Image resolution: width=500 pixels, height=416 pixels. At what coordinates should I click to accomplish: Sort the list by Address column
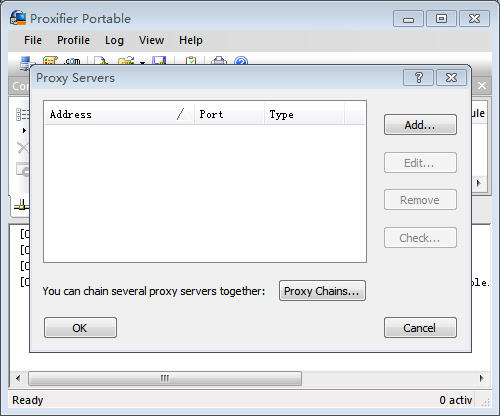tap(119, 114)
